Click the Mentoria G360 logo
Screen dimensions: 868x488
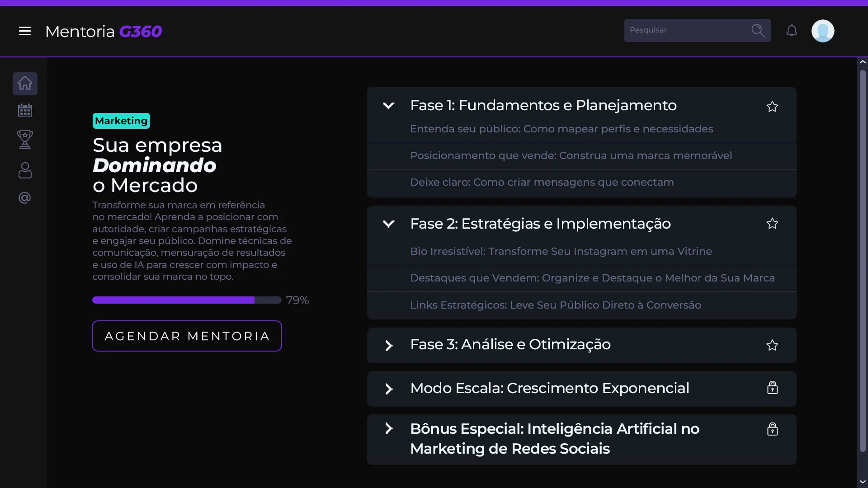[104, 31]
